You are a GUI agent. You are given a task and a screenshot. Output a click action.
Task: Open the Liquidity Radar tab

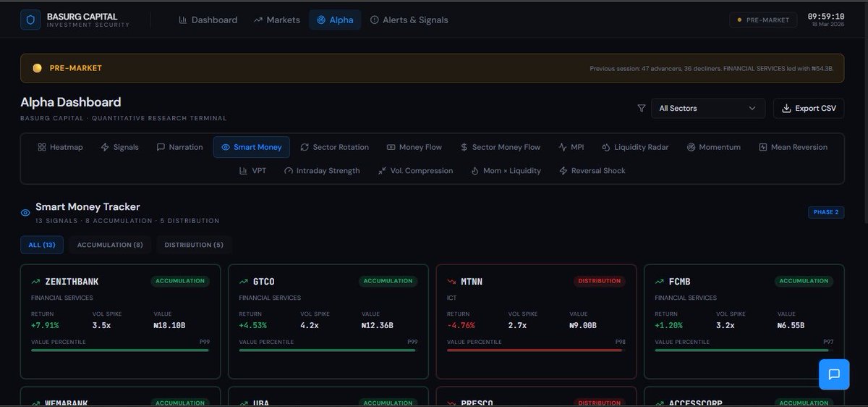tap(635, 147)
